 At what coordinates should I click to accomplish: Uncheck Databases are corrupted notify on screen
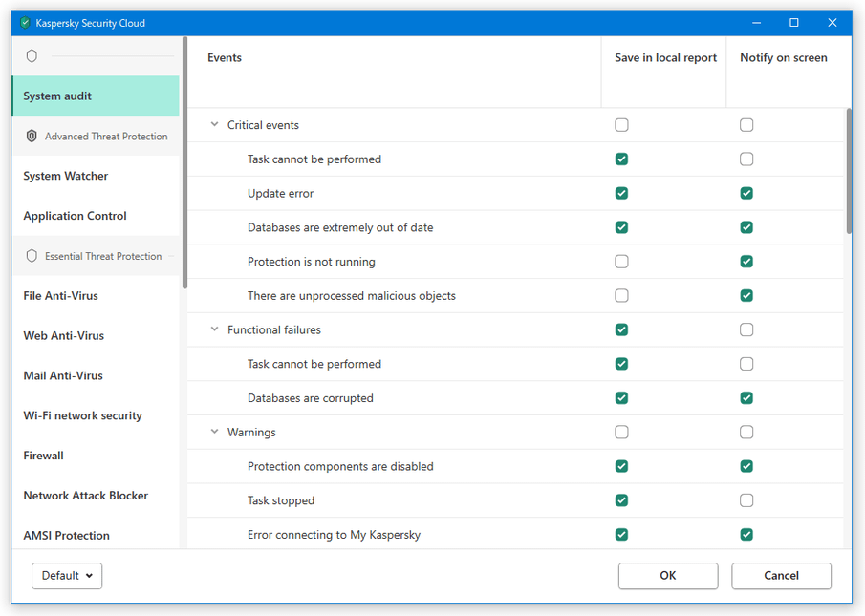click(x=746, y=398)
